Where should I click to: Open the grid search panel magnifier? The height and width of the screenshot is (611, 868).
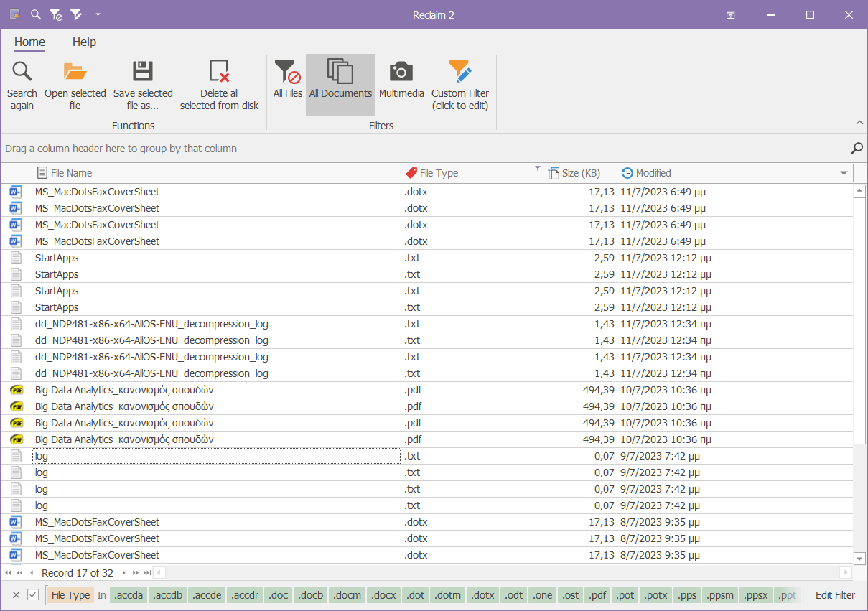(857, 148)
